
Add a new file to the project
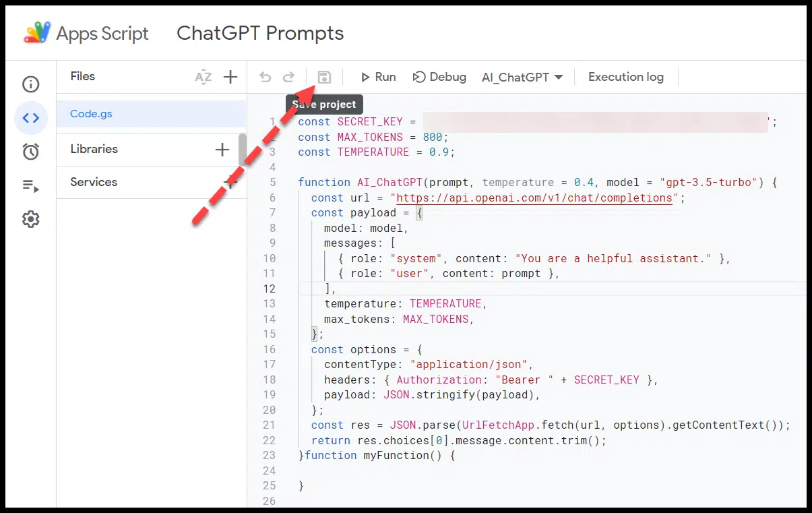[230, 76]
